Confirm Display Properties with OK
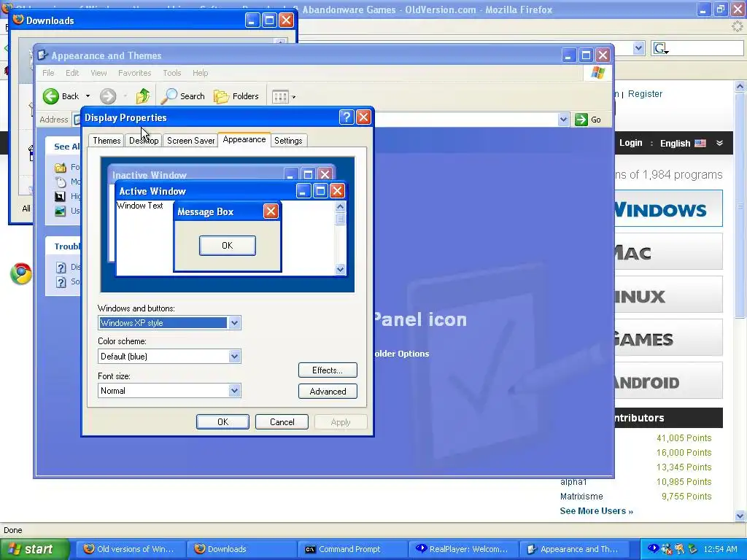 coord(222,422)
